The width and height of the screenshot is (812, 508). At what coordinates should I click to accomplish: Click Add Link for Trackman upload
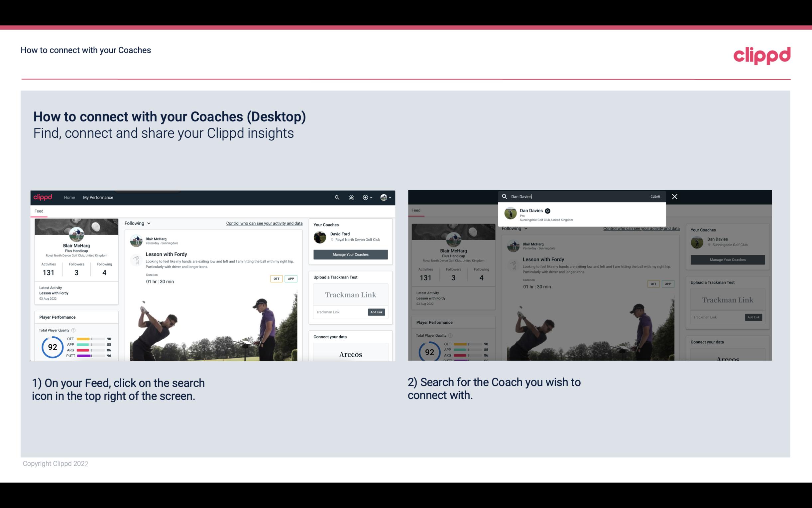pyautogui.click(x=377, y=312)
